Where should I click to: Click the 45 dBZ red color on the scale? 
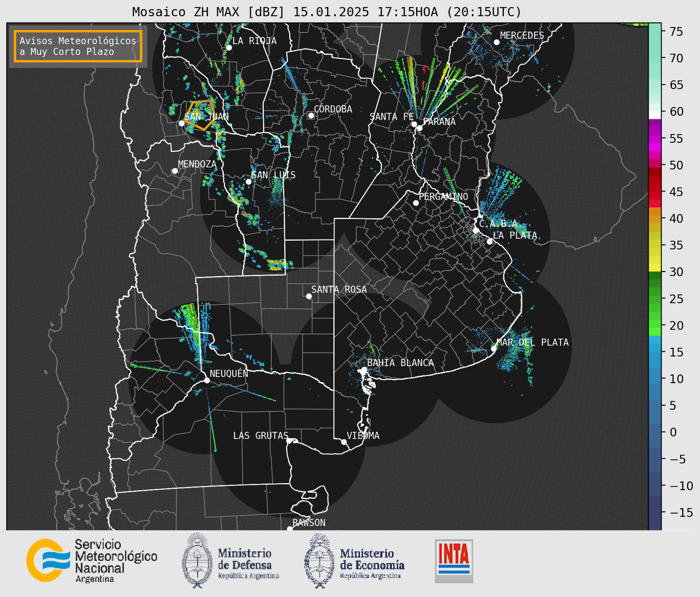[654, 192]
